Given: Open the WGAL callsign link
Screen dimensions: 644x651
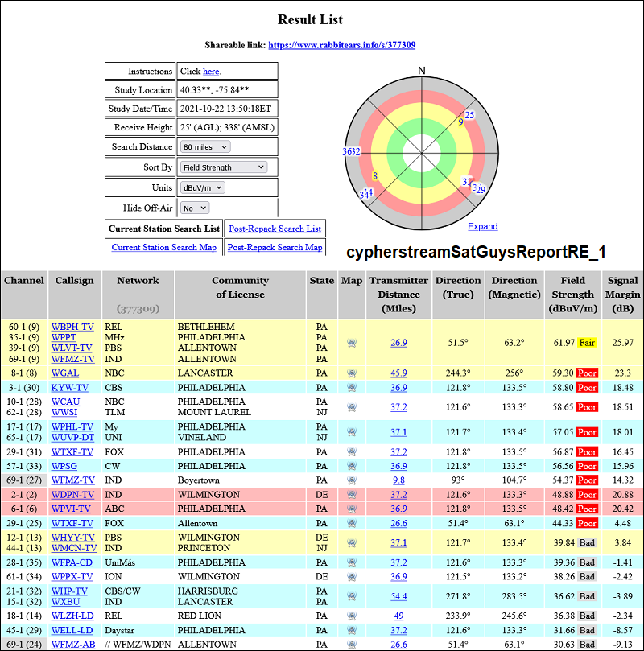Looking at the screenshot, I should [64, 373].
